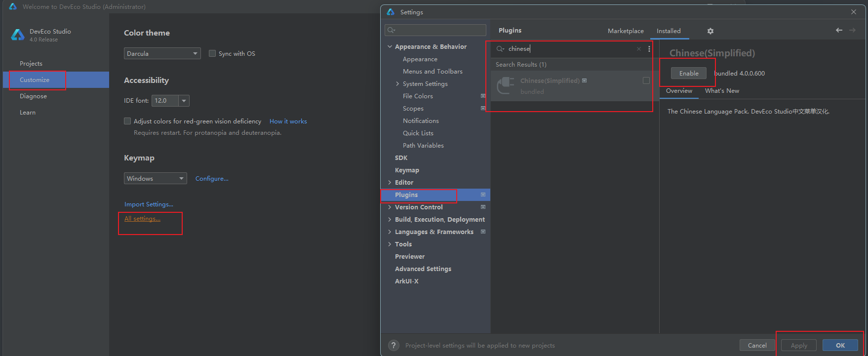
Task: Select Quick Lists settings item
Action: (x=418, y=133)
